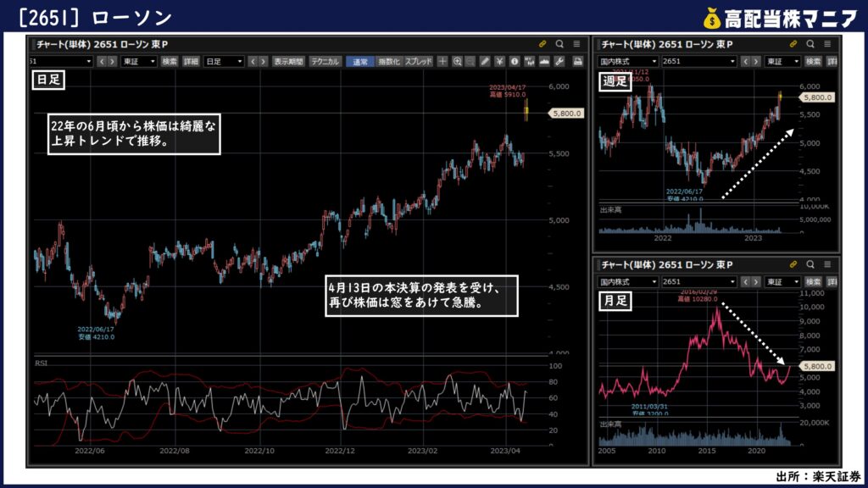Open hamburger menu in daily chart header
The width and height of the screenshot is (868, 488).
tap(576, 44)
